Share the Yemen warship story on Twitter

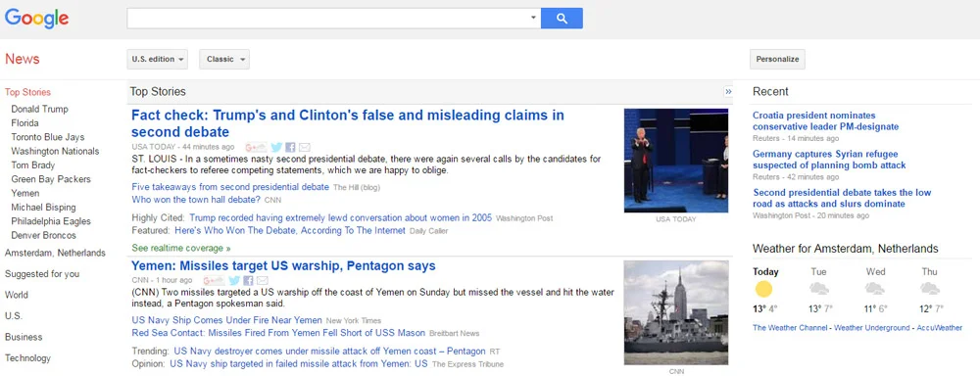tap(234, 280)
